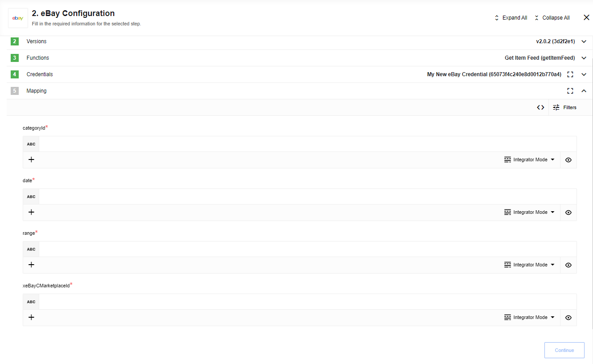Click the Continue button
The image size is (593, 364).
pos(564,350)
